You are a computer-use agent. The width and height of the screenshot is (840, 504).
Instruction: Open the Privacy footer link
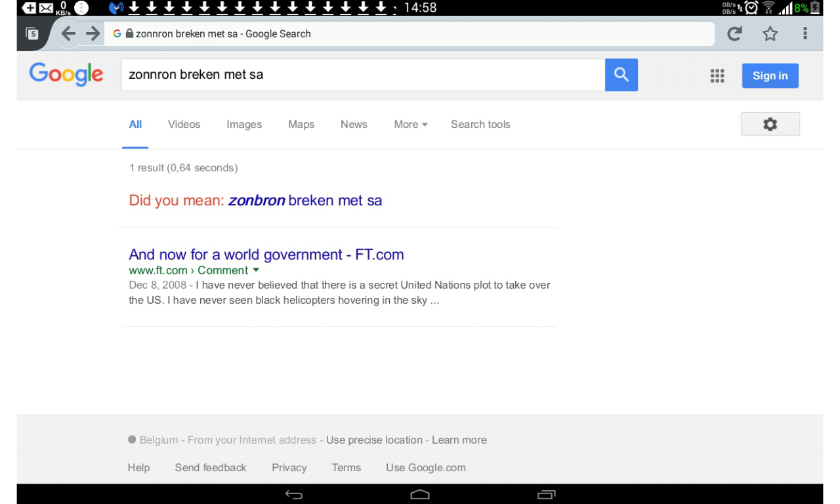click(289, 468)
